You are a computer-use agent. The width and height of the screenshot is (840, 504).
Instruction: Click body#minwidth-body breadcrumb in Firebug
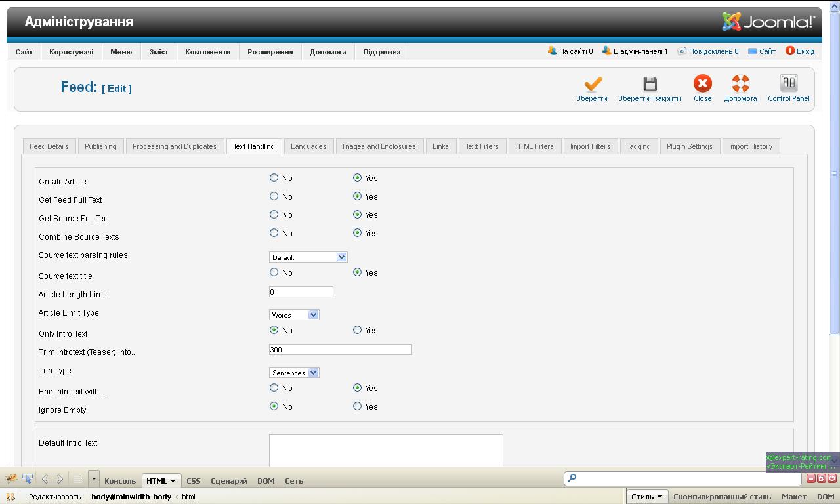[x=131, y=497]
